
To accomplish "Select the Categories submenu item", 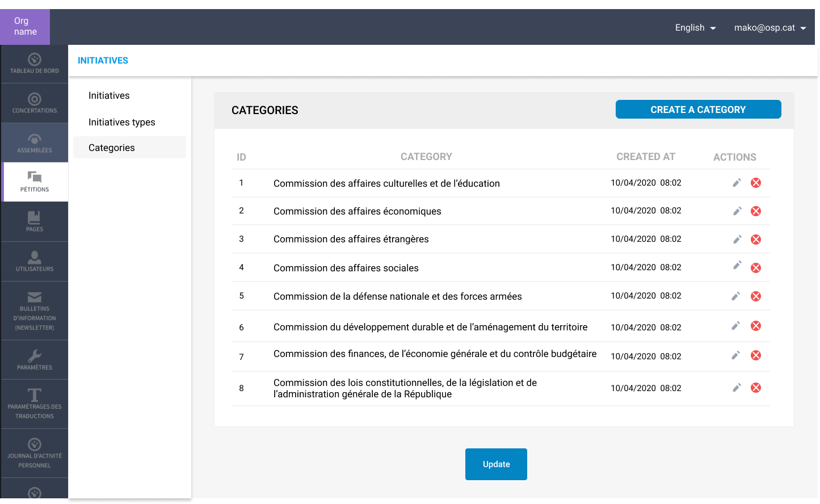I will [112, 148].
